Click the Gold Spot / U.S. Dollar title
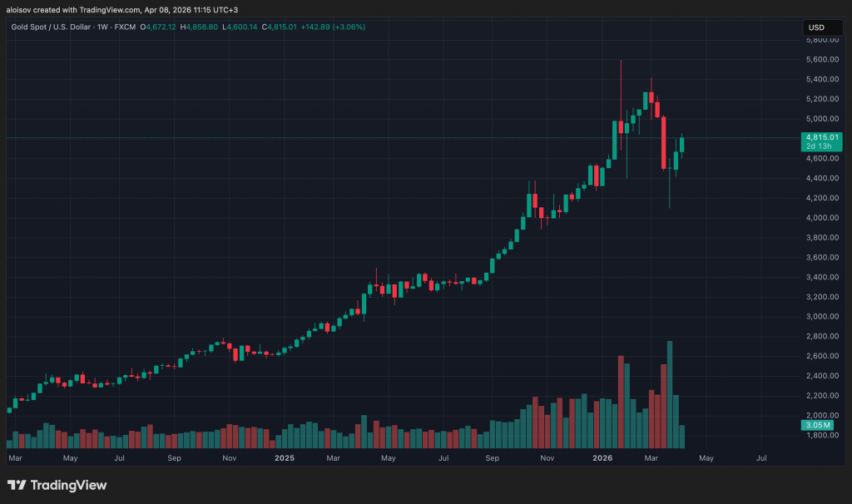This screenshot has height=504, width=852. coord(50,27)
